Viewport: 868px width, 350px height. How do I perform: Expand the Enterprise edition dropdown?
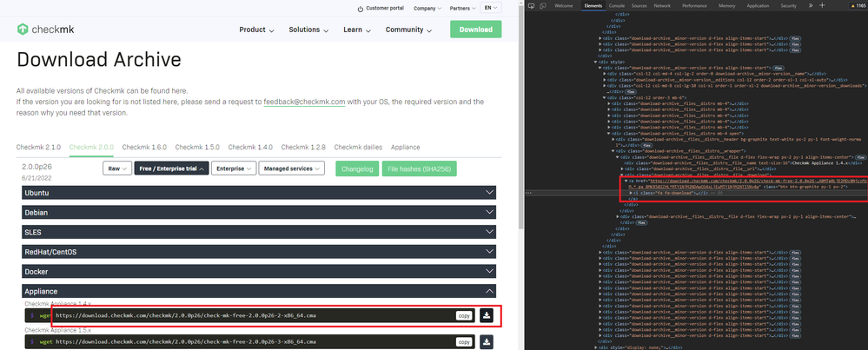pos(234,168)
